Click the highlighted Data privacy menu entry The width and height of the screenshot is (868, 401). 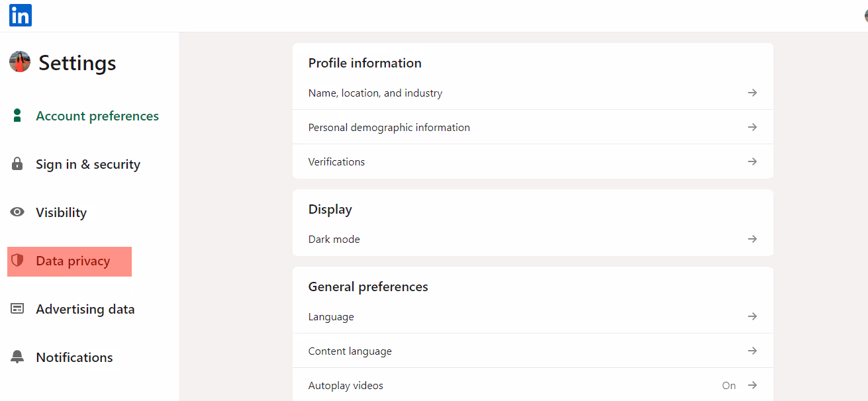[69, 261]
